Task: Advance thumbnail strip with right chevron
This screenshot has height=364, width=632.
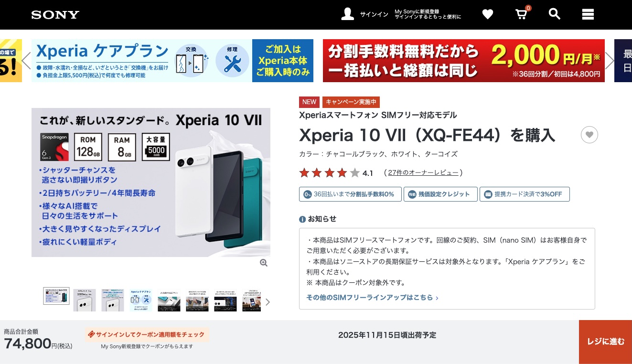Action: click(x=268, y=302)
